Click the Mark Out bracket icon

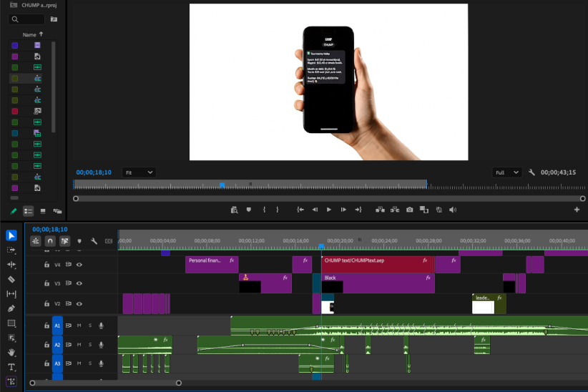point(278,210)
